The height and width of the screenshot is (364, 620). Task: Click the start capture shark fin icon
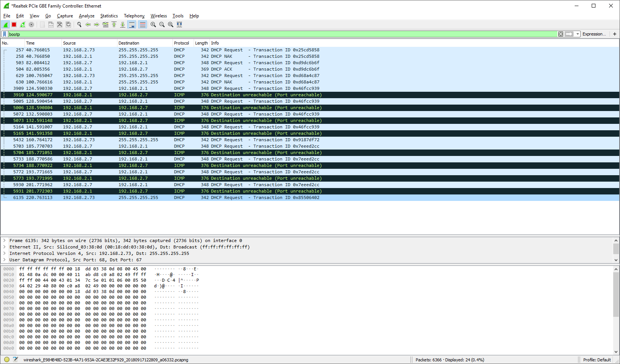(x=6, y=25)
